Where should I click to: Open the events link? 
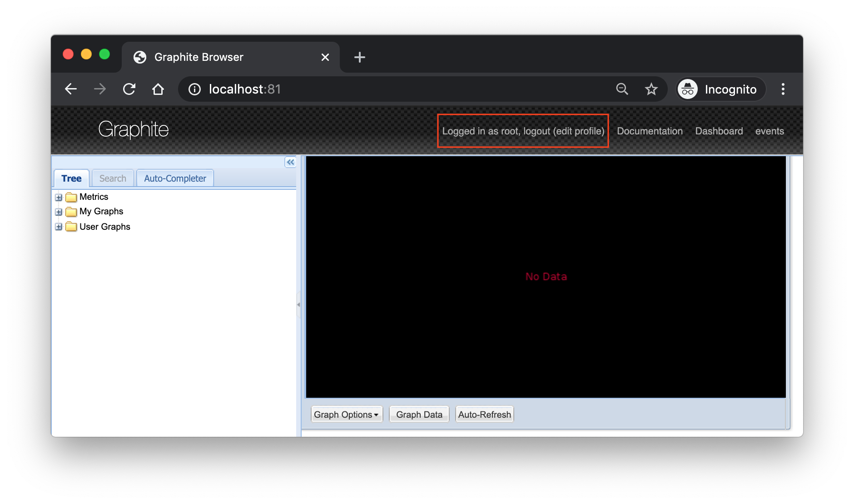[770, 131]
